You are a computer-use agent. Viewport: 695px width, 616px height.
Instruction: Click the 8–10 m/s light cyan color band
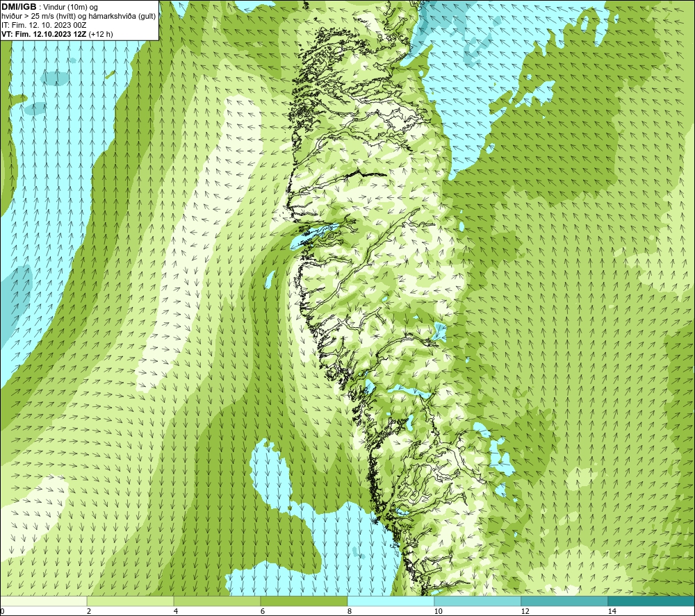tap(391, 601)
